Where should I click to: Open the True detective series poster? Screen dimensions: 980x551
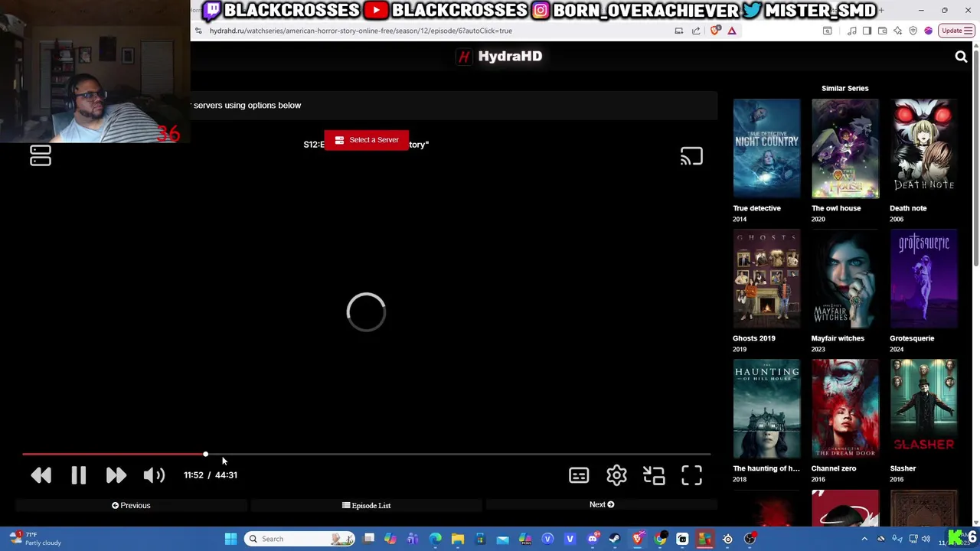coord(766,148)
